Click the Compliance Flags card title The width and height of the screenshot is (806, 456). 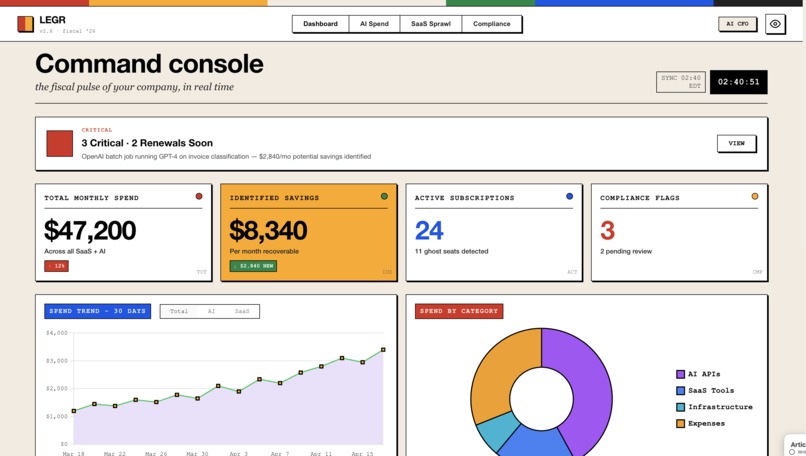click(639, 198)
